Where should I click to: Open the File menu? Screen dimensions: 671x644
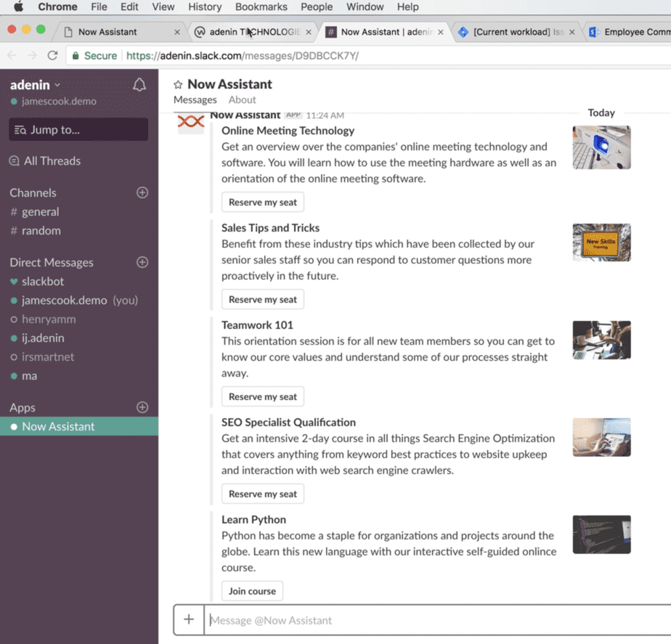[99, 7]
